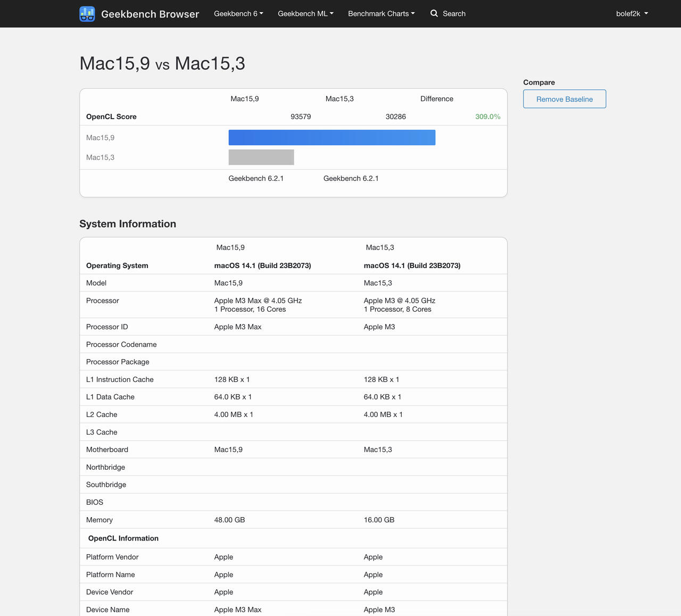Go to the Geekbench Browser home link
The height and width of the screenshot is (616, 681).
(150, 14)
